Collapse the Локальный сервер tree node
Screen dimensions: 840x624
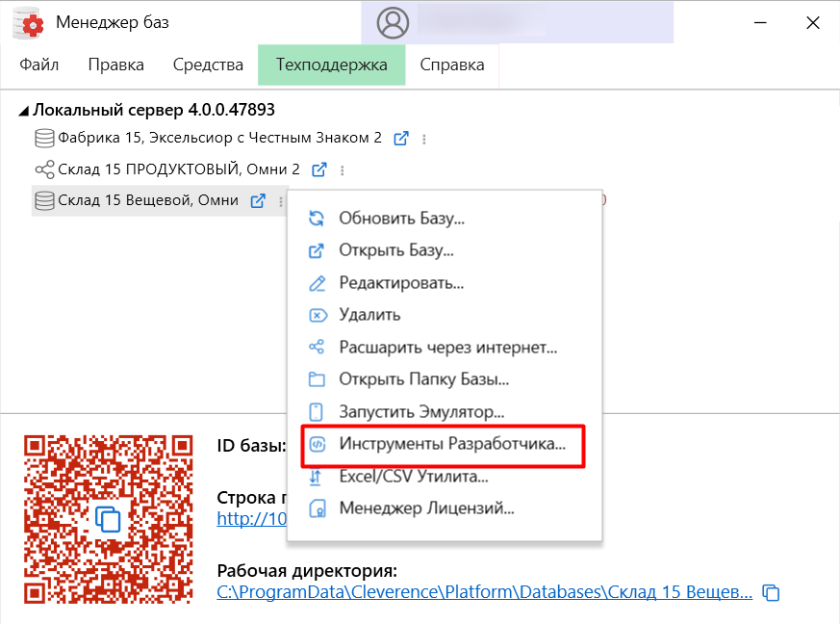point(24,109)
